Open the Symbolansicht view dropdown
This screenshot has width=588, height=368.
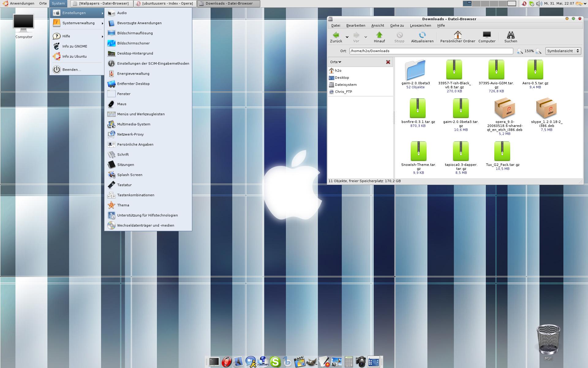pyautogui.click(x=563, y=51)
